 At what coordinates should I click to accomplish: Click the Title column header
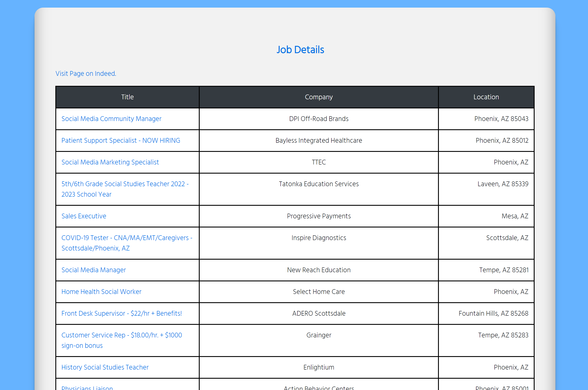point(127,97)
